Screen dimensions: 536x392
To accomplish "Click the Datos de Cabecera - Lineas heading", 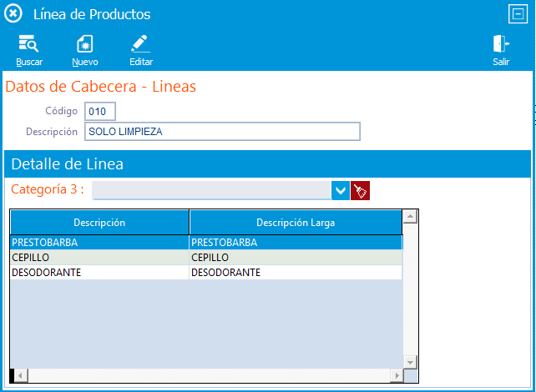I will (x=100, y=87).
